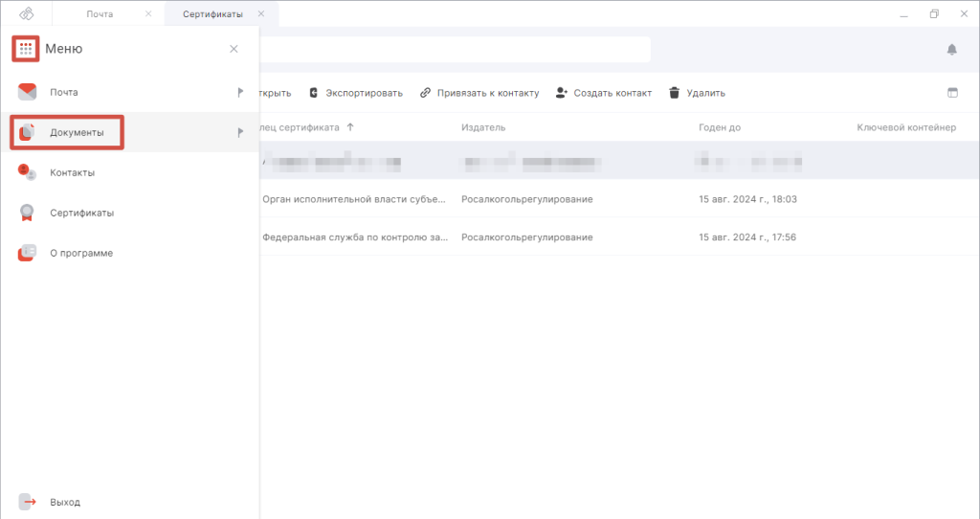Click the Издатель column header
Image resolution: width=980 pixels, height=519 pixels.
pyautogui.click(x=483, y=127)
